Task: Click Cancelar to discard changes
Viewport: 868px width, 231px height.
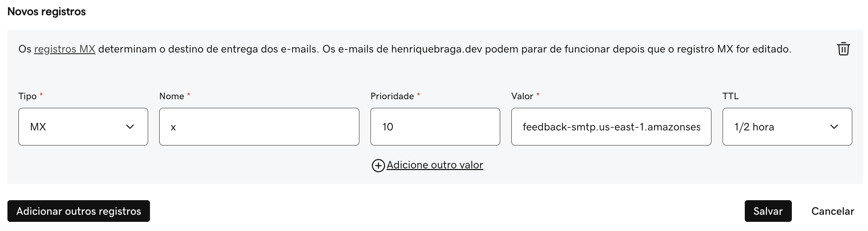Action: click(x=832, y=211)
